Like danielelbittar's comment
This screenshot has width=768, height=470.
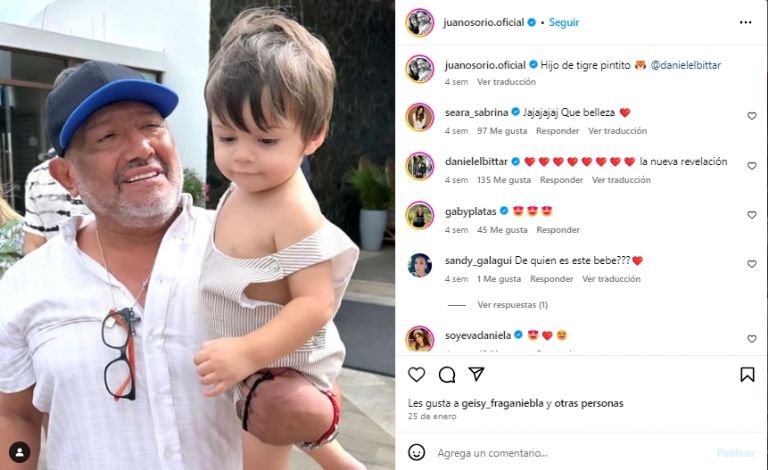pyautogui.click(x=751, y=166)
